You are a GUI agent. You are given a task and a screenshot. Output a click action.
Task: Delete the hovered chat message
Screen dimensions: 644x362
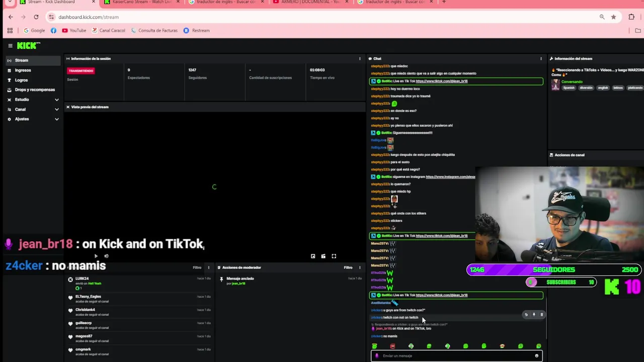542,315
